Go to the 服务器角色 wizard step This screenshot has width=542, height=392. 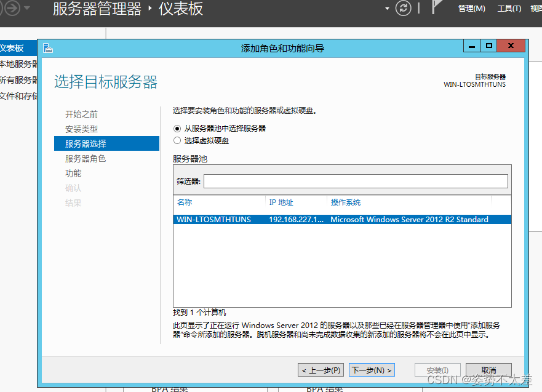pyautogui.click(x=86, y=158)
